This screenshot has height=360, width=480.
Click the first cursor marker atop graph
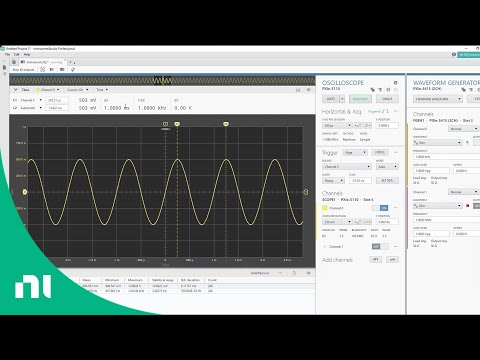177,124
